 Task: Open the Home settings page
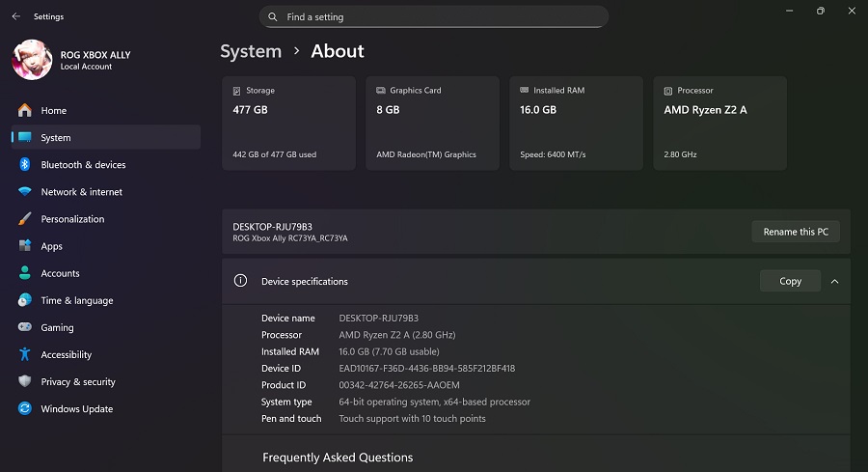pos(54,111)
